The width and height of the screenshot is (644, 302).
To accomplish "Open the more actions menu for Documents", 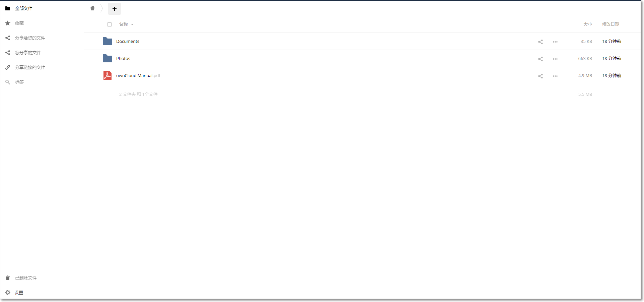I will point(555,42).
